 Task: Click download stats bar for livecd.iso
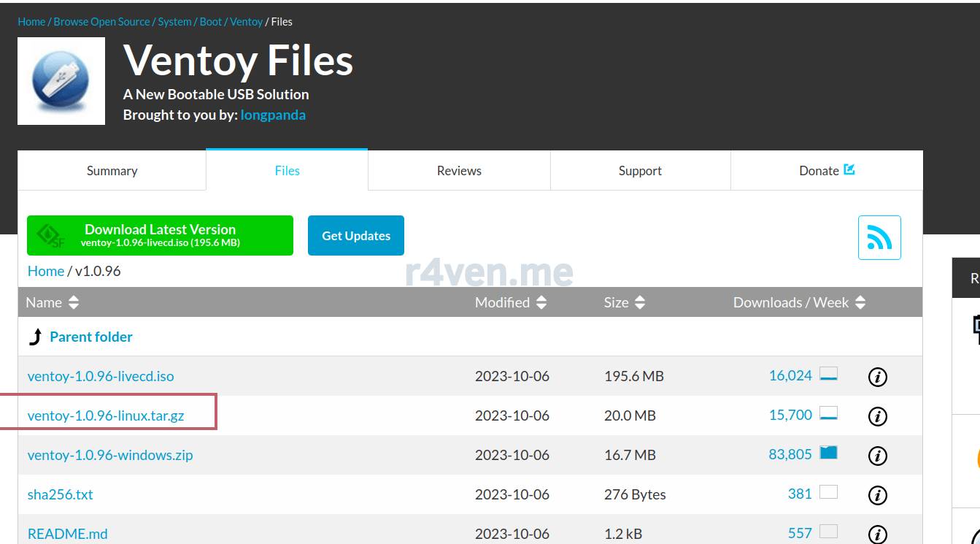(828, 375)
